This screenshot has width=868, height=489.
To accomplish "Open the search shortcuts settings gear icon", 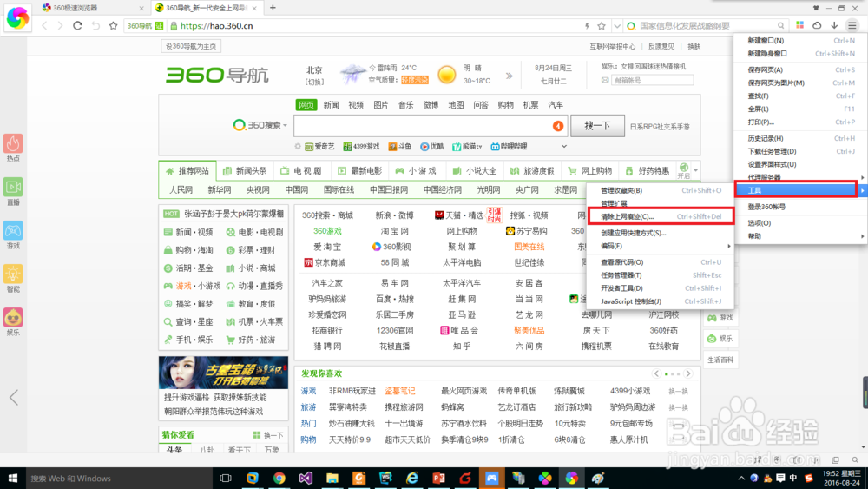I will point(298,146).
